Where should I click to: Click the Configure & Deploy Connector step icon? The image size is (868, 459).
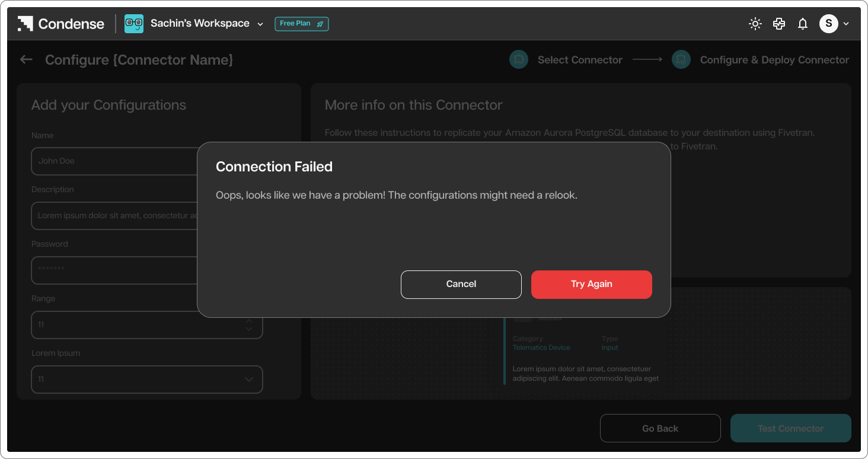[681, 59]
